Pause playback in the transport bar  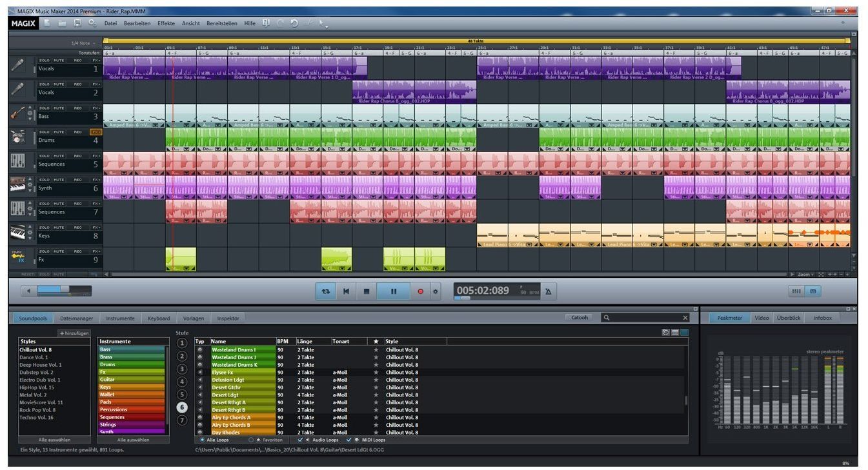pyautogui.click(x=394, y=291)
